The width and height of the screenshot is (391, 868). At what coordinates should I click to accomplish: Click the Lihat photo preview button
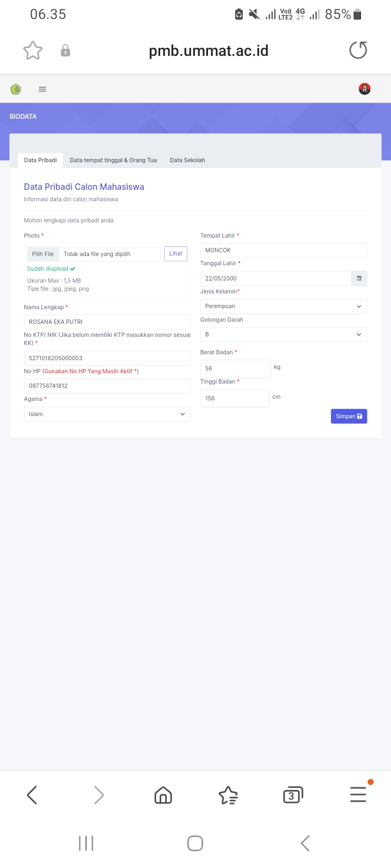coord(175,253)
